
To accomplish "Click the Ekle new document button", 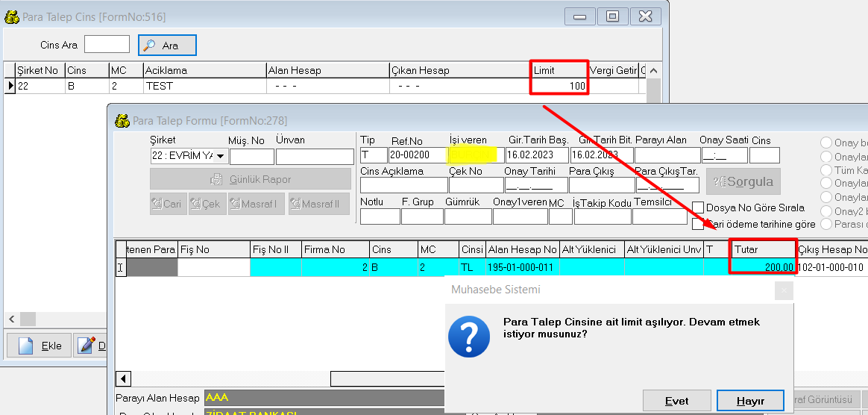I will [x=40, y=346].
